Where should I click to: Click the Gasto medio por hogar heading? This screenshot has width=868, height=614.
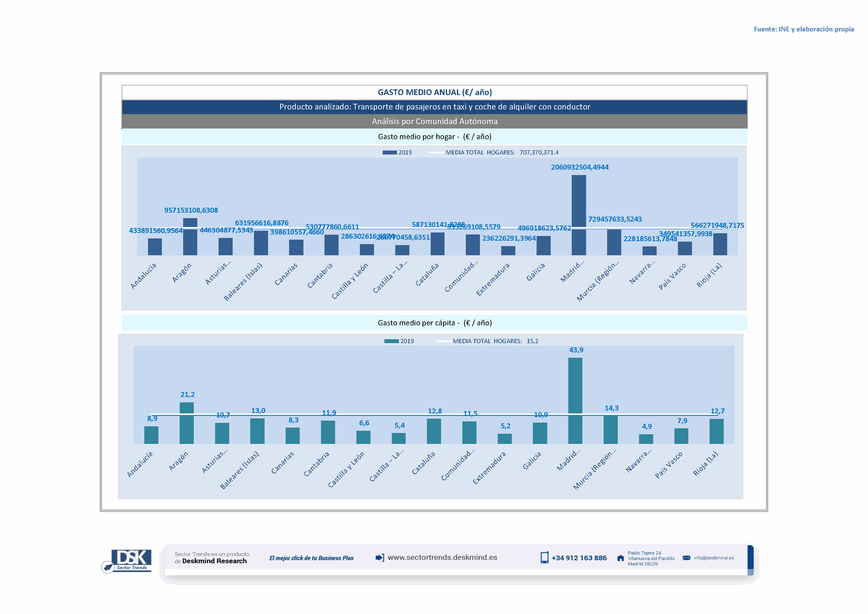pos(434,137)
